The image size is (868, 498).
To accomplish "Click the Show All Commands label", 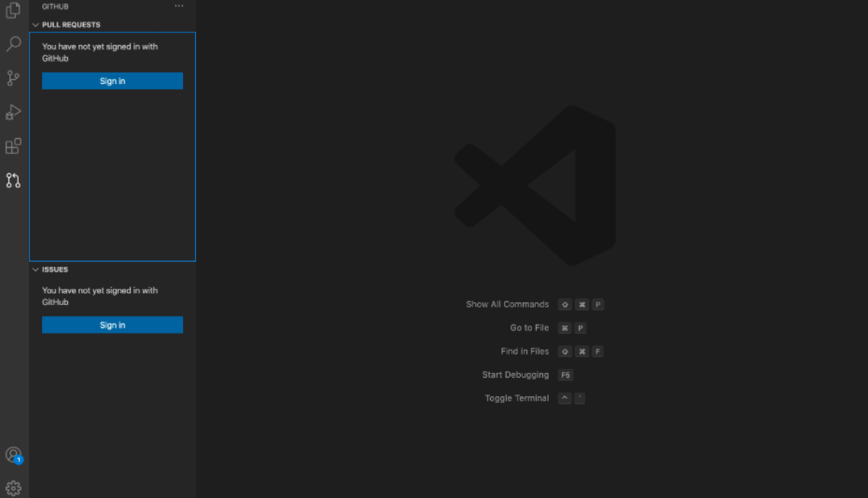I will pos(507,304).
